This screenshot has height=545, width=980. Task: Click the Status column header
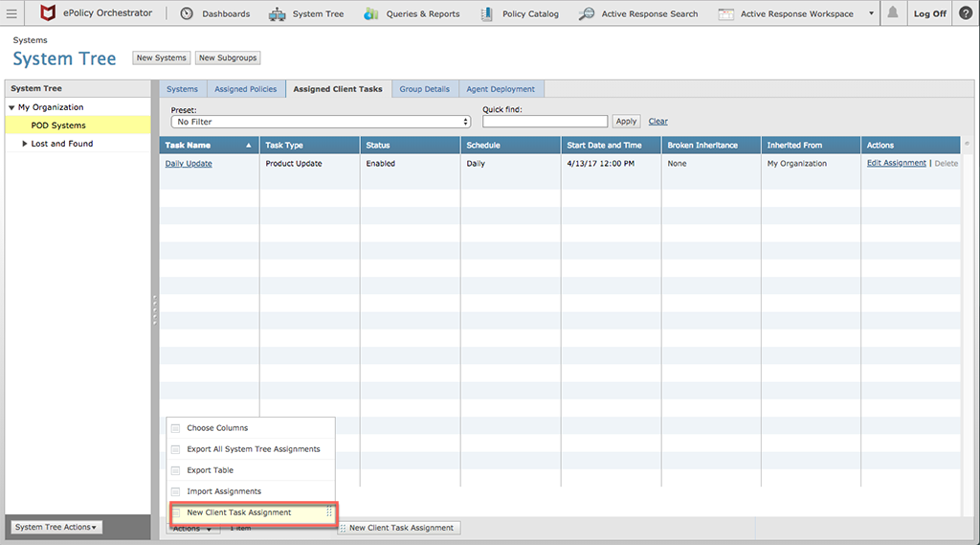click(x=410, y=146)
